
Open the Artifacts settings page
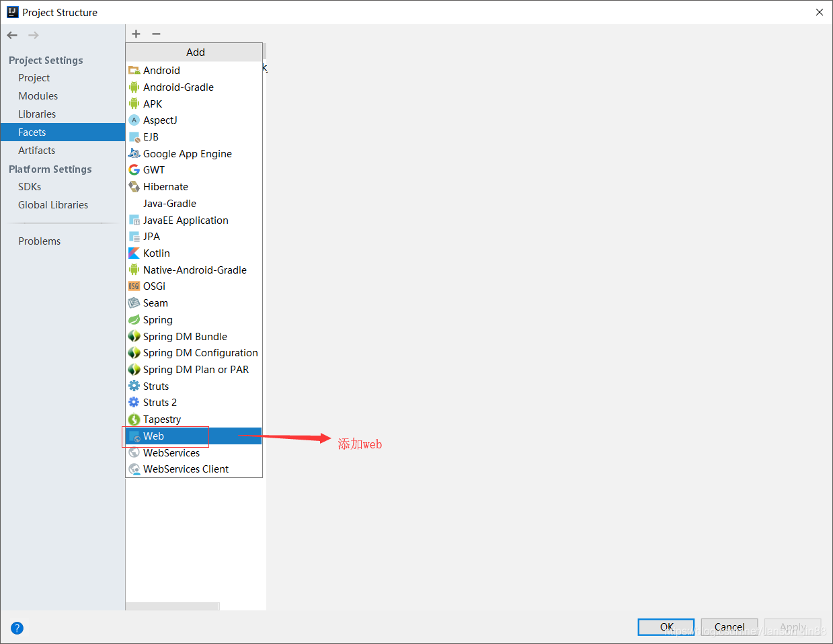coord(63,151)
